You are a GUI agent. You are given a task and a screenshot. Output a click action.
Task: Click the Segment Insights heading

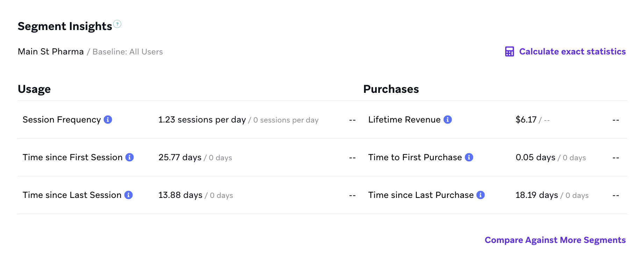[x=65, y=26]
